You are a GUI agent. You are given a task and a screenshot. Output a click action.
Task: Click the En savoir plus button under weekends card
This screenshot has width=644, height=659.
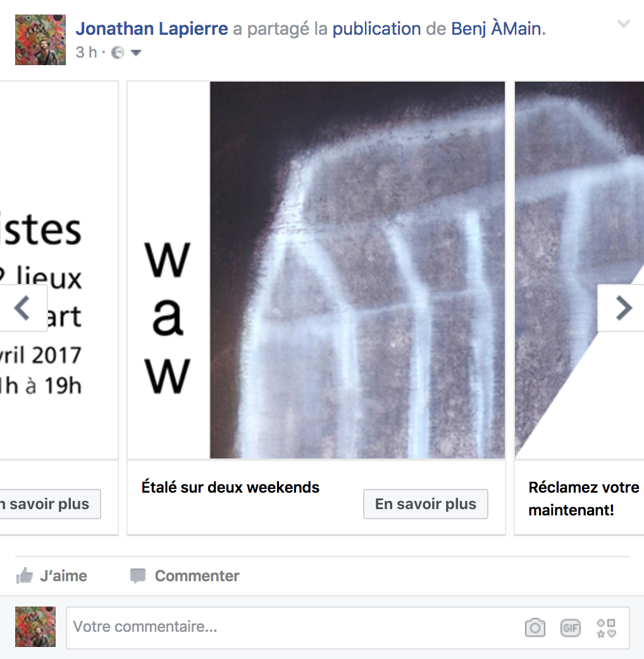(x=425, y=503)
